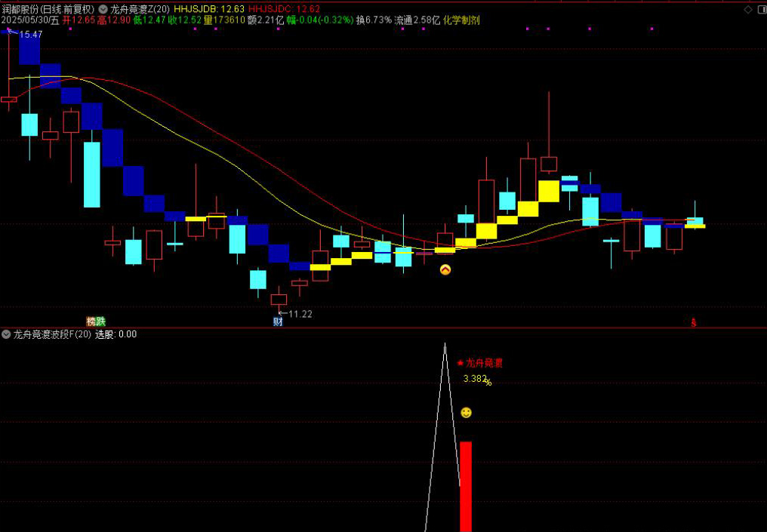Click the red star beside 龙舟竞渡 label
This screenshot has height=532, width=767.
tap(461, 363)
